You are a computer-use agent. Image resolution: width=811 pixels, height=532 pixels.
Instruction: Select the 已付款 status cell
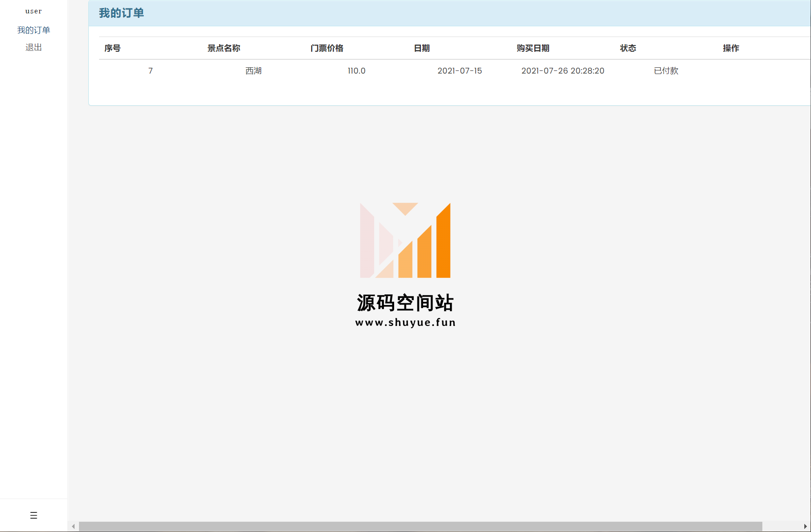click(666, 70)
